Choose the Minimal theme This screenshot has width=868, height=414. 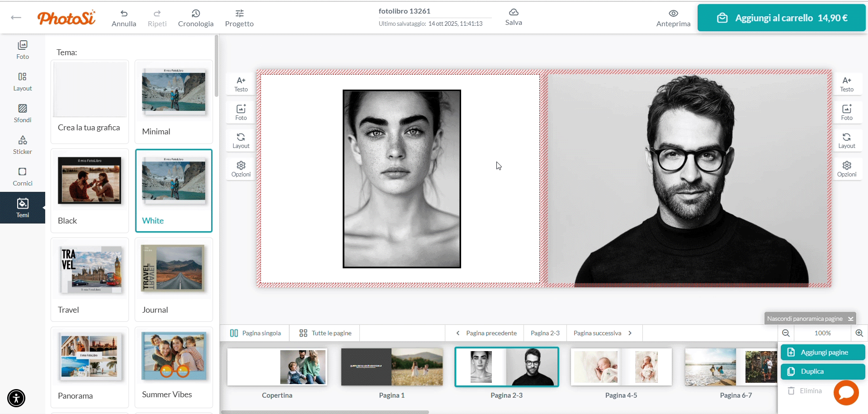click(x=174, y=102)
